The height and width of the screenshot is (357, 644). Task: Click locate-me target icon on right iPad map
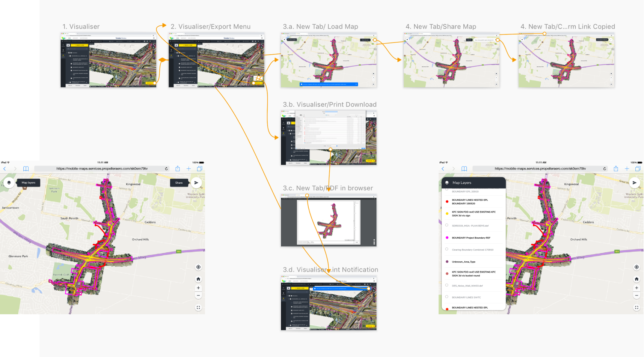[636, 267]
